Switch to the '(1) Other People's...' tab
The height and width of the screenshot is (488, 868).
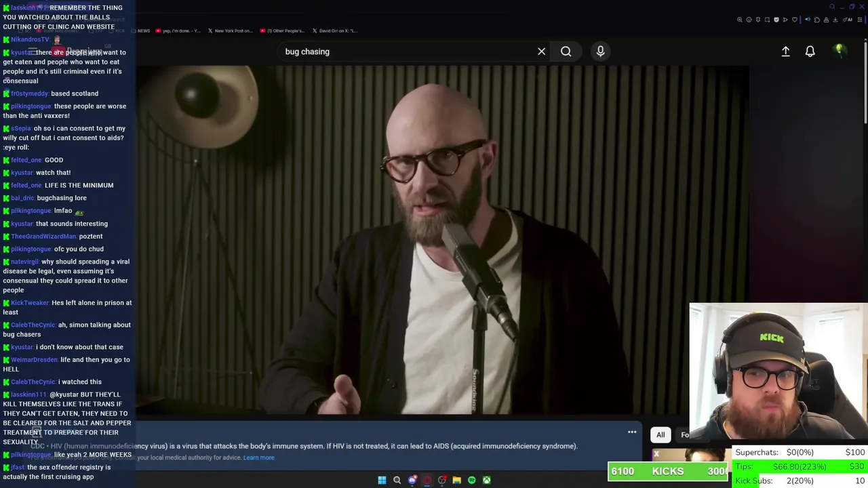pyautogui.click(x=281, y=30)
